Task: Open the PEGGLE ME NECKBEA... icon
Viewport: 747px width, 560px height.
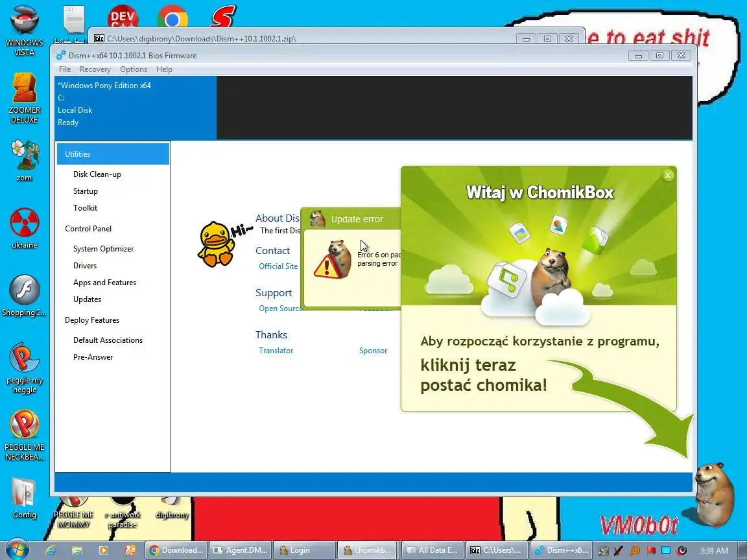Action: point(24,436)
